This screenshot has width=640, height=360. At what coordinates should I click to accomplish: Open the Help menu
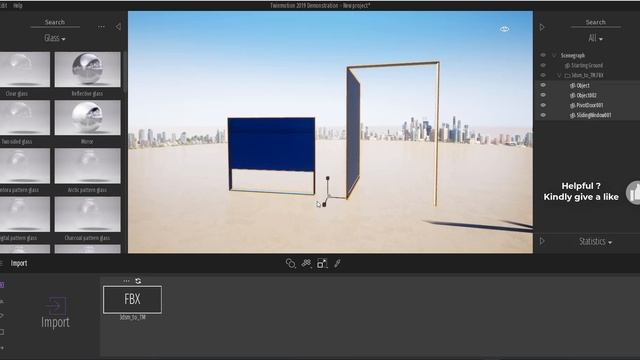tap(18, 5)
